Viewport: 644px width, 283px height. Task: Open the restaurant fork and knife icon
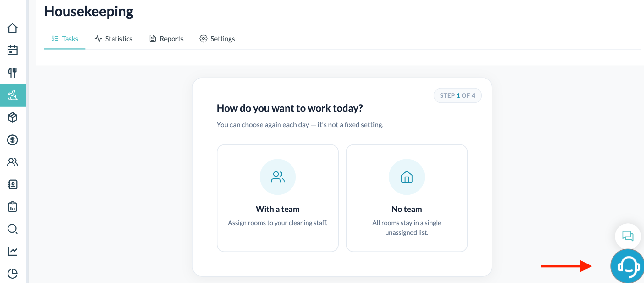point(13,73)
